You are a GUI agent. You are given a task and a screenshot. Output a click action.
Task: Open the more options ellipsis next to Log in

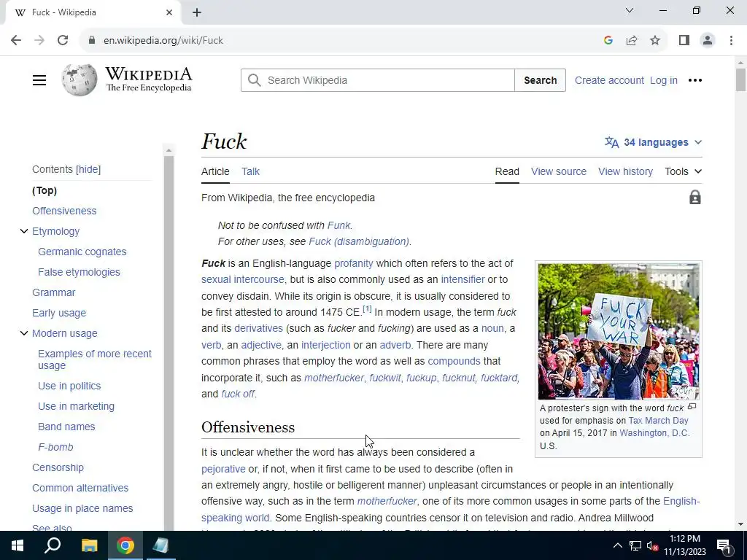point(695,80)
